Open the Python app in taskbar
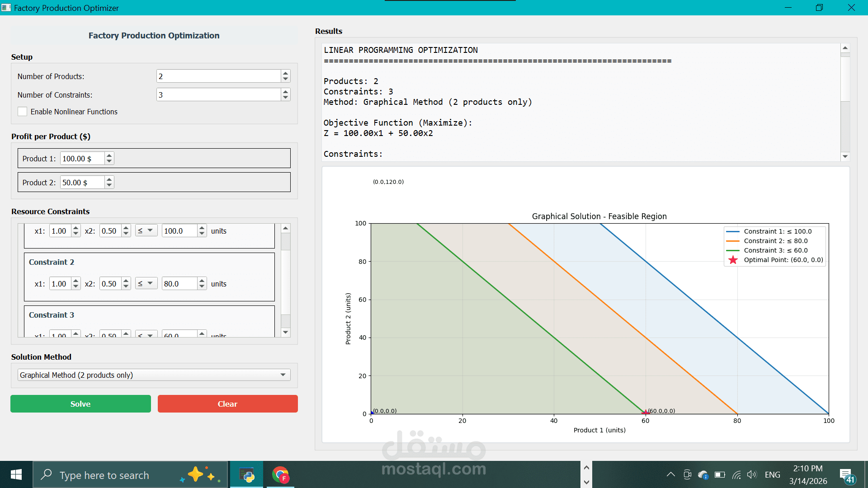 pyautogui.click(x=247, y=475)
